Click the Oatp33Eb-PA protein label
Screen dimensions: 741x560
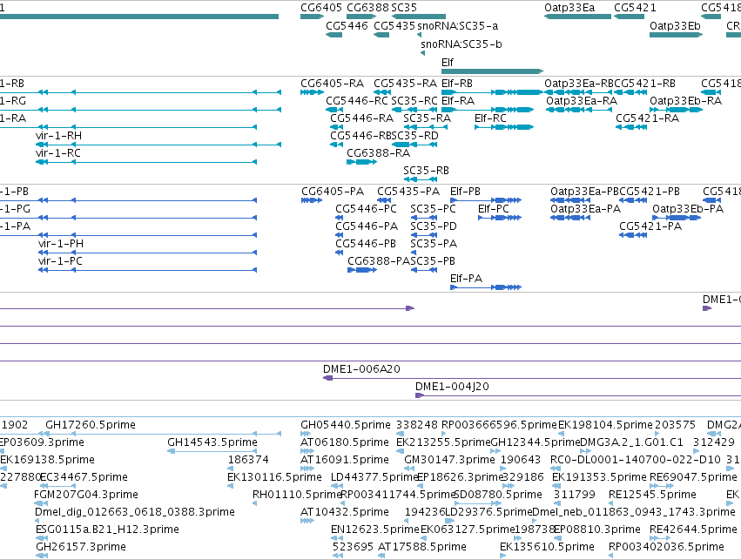pyautogui.click(x=688, y=209)
